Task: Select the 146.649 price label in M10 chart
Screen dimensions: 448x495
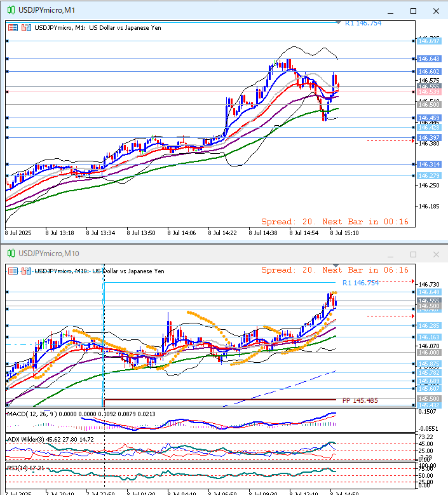Action: (429, 292)
